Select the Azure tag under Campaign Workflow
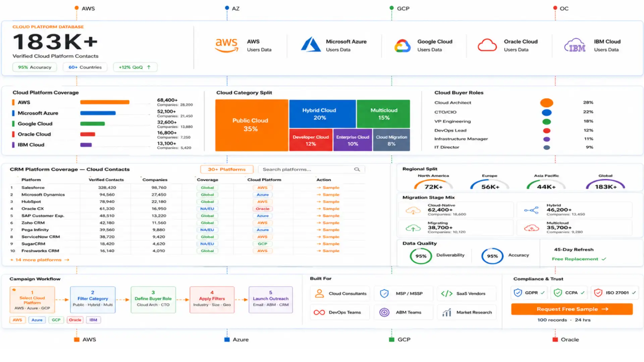Viewport: 644px width, 362px height. pyautogui.click(x=37, y=320)
